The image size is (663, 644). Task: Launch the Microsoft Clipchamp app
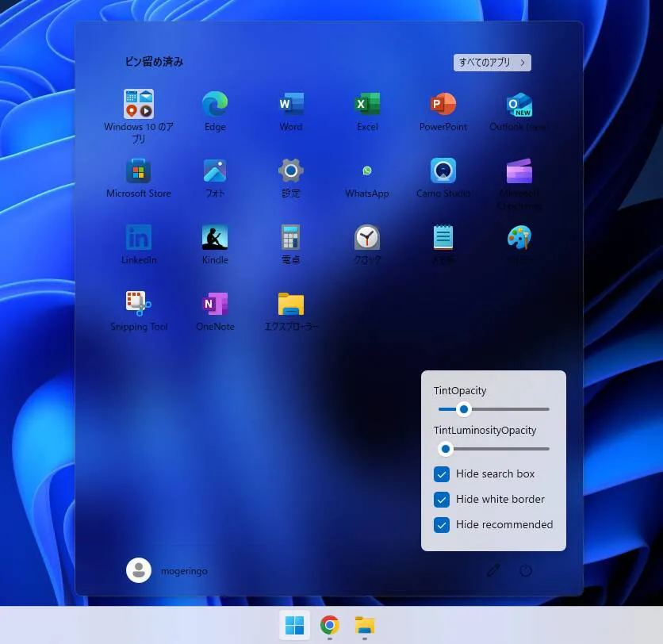click(x=519, y=183)
